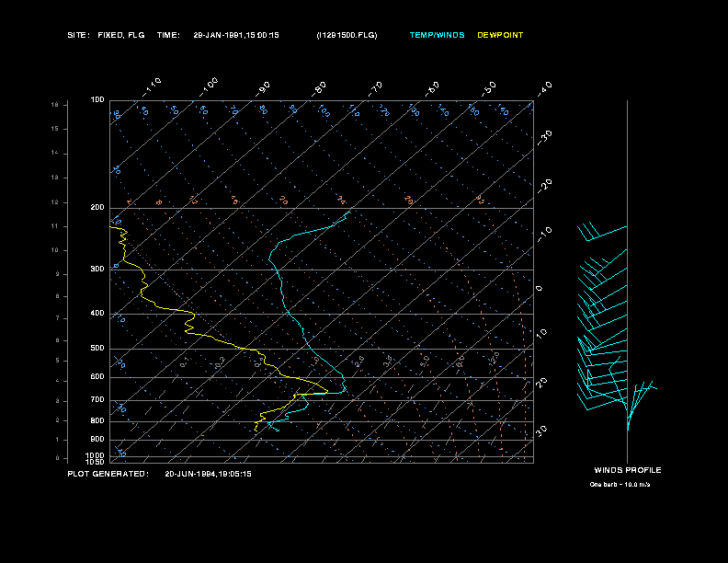The image size is (728, 563).
Task: Click the PLOT GENERATED: label
Action: [108, 474]
